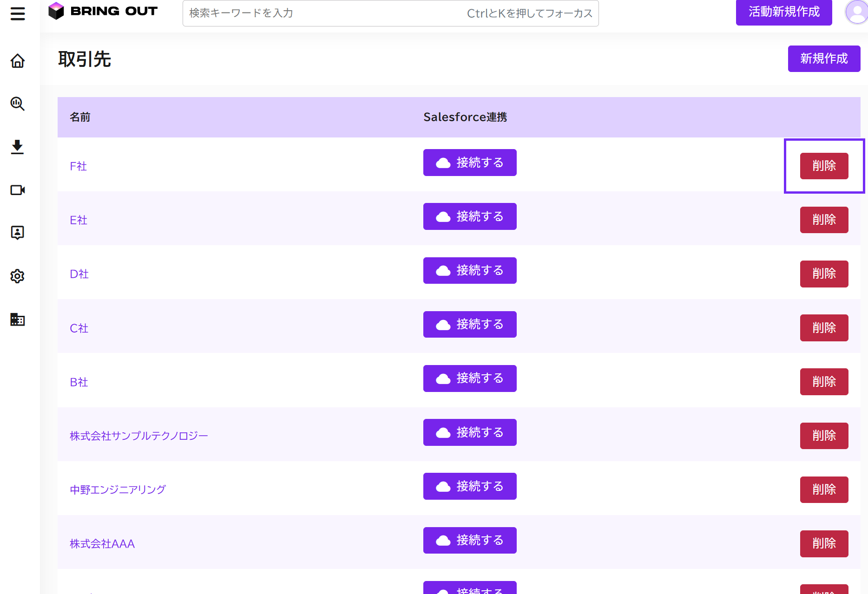Delete the C社 row
This screenshot has height=594, width=868.
click(824, 328)
